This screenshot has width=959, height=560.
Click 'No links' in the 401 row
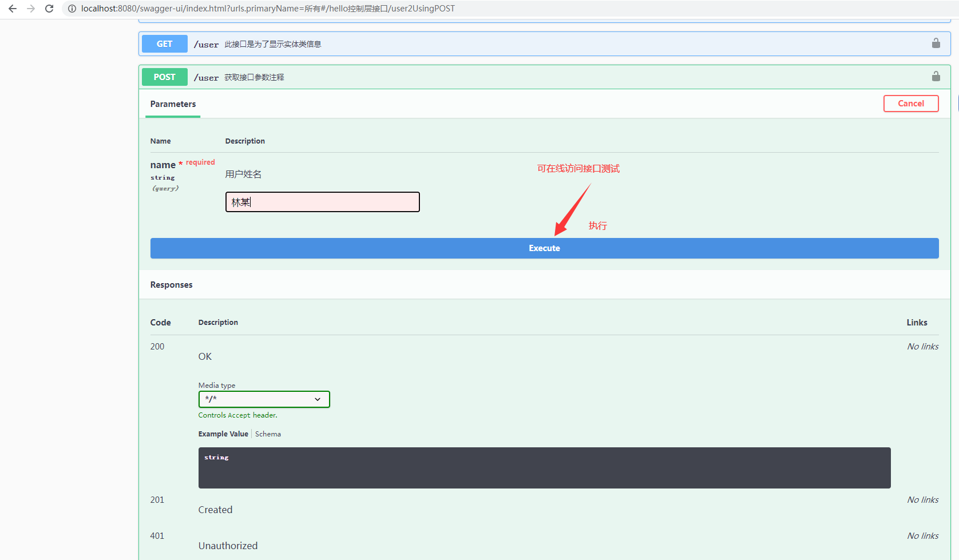click(x=922, y=536)
